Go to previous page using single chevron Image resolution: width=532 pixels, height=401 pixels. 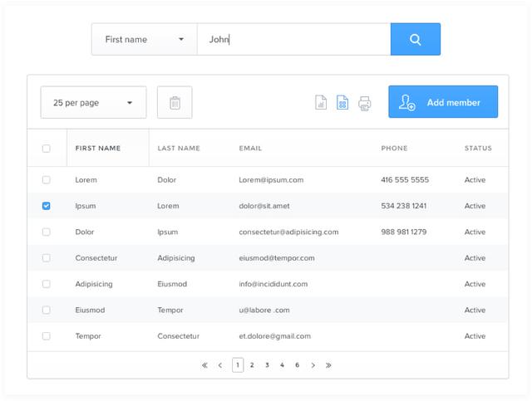point(220,365)
